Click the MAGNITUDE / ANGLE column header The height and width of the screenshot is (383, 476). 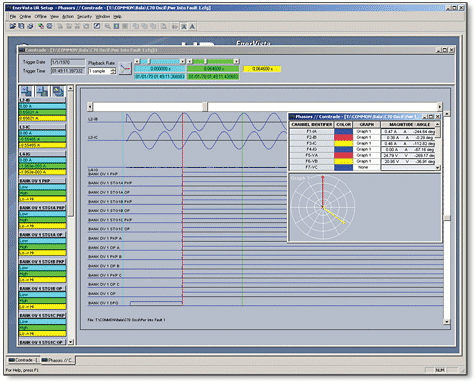408,125
